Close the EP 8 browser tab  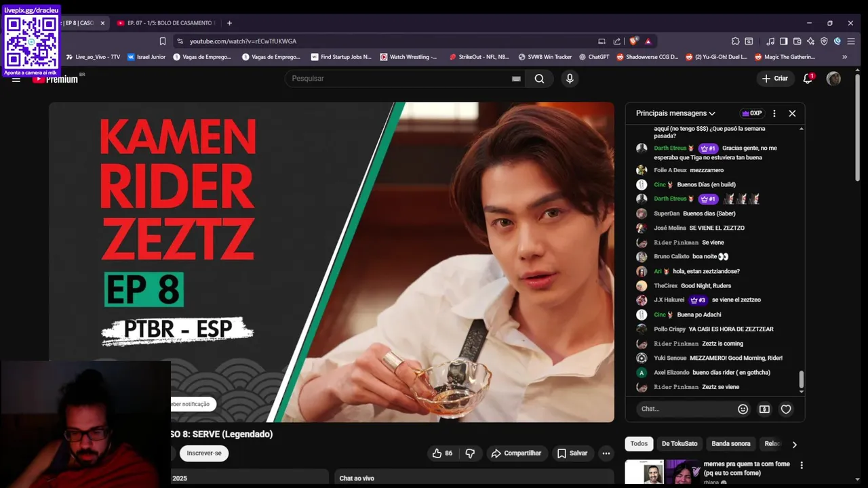[x=102, y=23]
